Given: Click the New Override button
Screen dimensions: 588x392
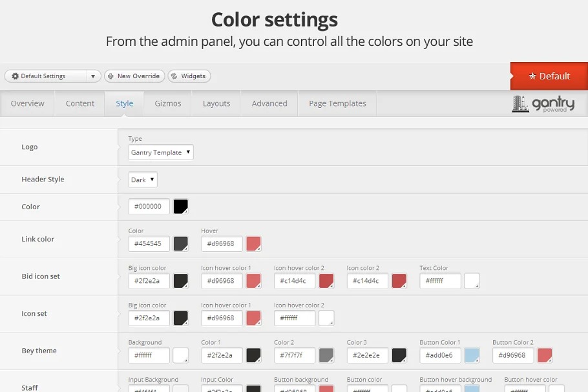Looking at the screenshot, I should [134, 76].
